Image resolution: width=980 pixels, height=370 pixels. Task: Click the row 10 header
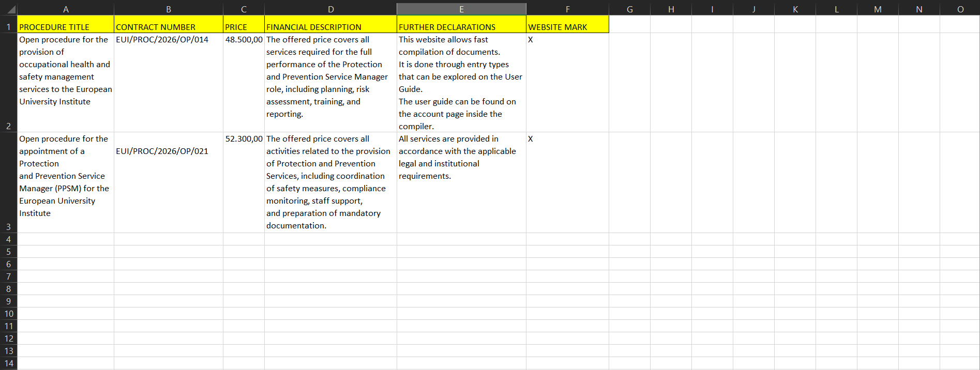pos(8,314)
